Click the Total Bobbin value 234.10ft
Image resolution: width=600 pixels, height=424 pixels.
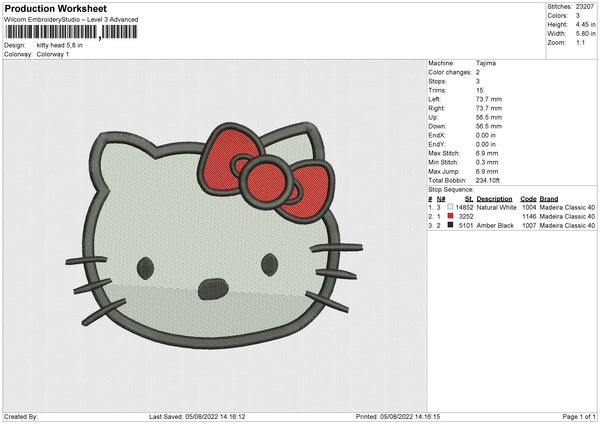[488, 180]
